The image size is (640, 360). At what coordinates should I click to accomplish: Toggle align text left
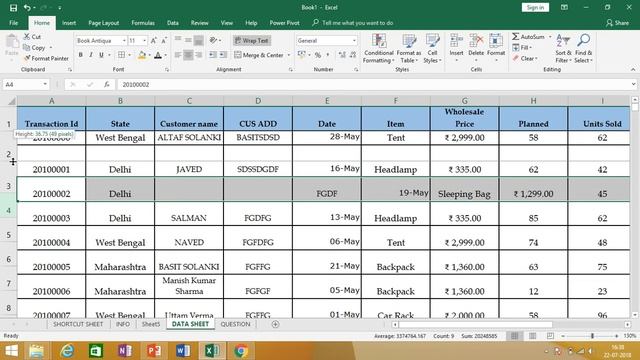178,55
